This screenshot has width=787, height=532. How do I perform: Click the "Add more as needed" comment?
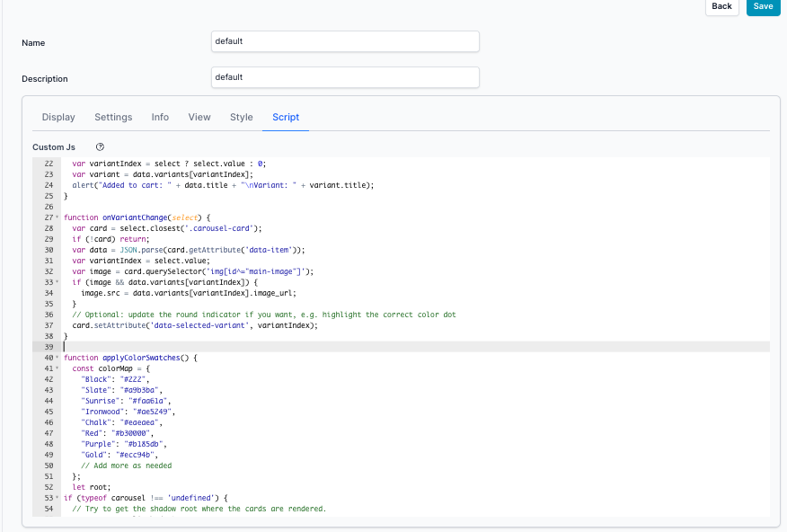(127, 465)
